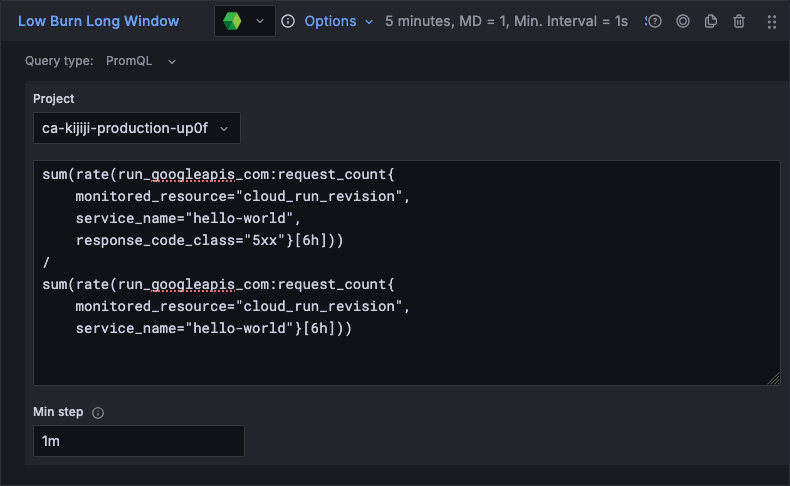Click the drag handle dots icon

[x=771, y=21]
